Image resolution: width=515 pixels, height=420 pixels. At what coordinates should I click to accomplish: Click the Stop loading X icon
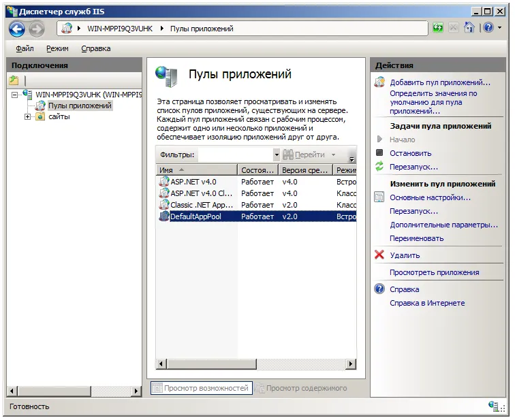(x=453, y=28)
